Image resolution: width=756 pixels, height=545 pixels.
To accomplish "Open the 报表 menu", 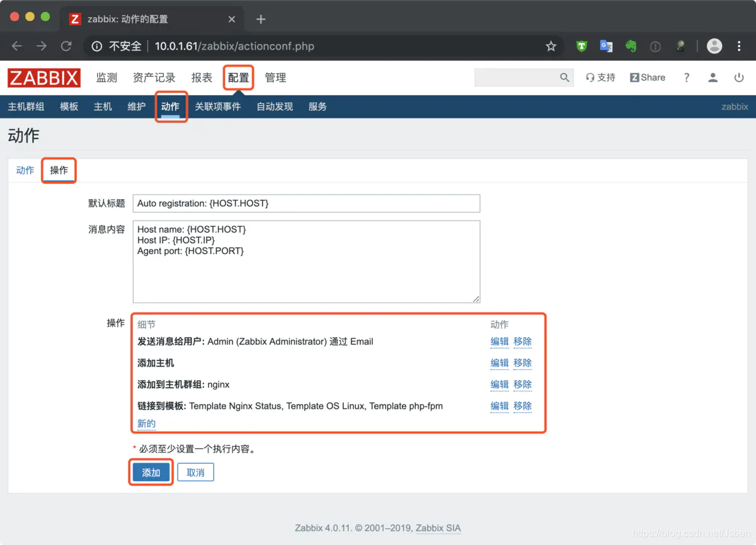I will 202,77.
